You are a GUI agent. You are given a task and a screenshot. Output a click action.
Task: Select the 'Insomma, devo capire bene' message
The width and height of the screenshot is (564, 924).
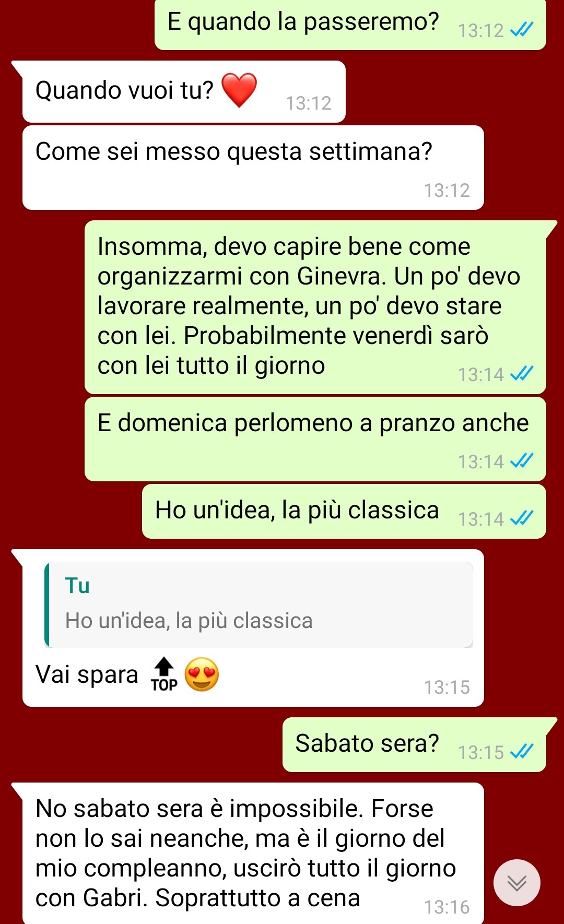[x=315, y=307]
